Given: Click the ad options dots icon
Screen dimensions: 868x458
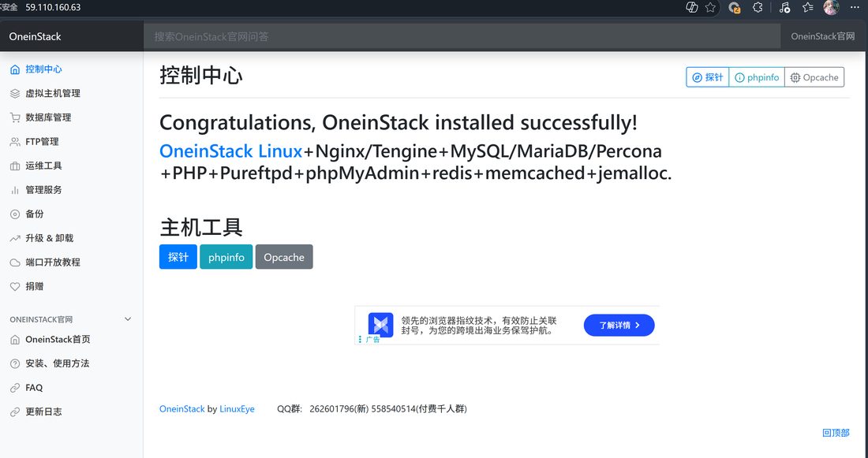Looking at the screenshot, I should 360,339.
